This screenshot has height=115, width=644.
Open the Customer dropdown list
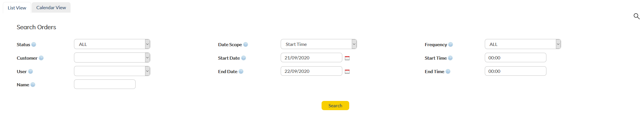pos(147,58)
